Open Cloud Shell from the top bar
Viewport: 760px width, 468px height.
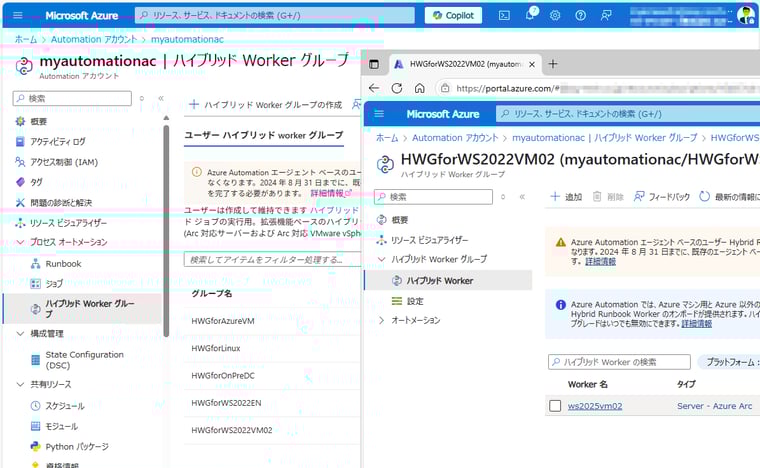[504, 16]
